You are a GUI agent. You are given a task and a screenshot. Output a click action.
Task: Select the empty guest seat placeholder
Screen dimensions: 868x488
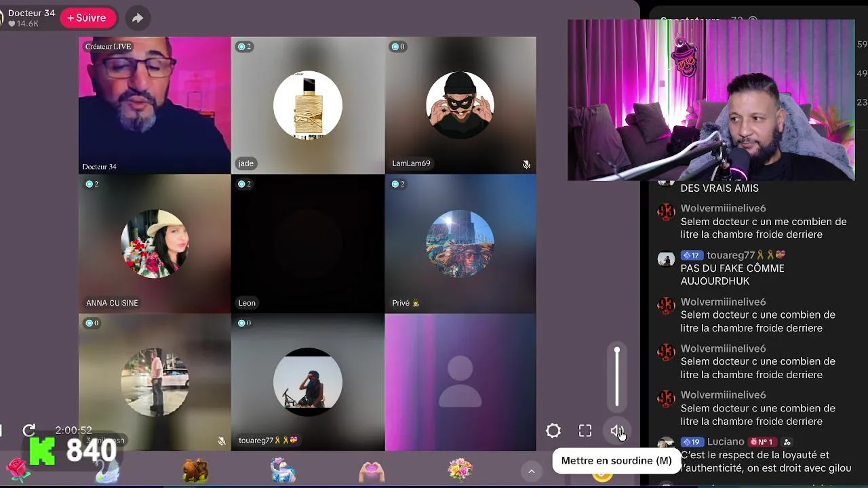(x=460, y=382)
